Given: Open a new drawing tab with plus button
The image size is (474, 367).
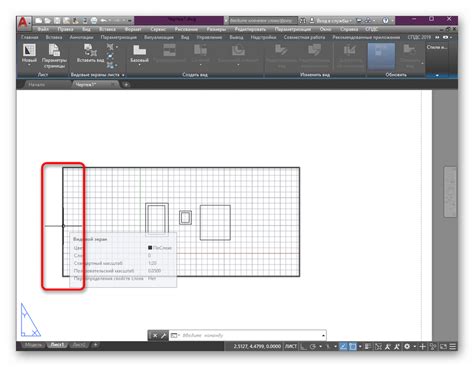Looking at the screenshot, I should (x=126, y=85).
